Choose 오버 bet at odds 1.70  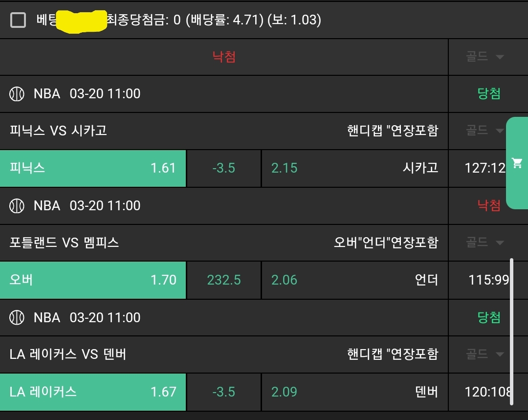tap(93, 280)
